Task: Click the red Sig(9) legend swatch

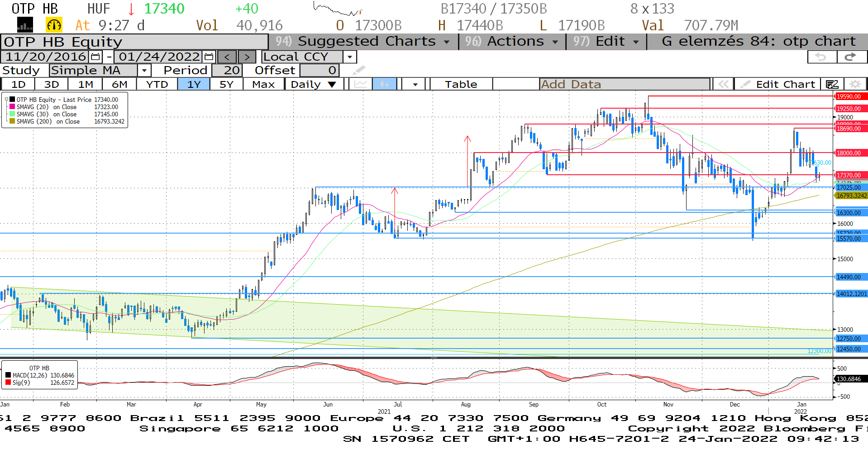Action: [8, 383]
